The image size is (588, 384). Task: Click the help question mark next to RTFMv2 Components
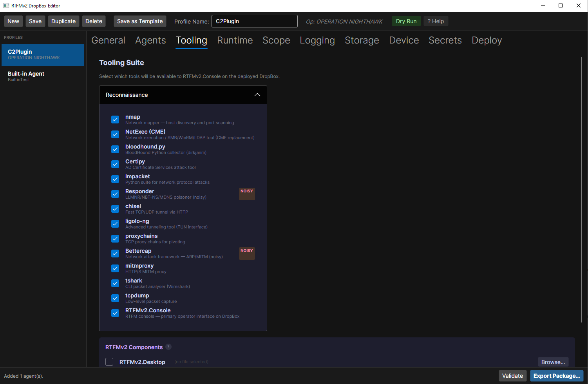point(168,347)
